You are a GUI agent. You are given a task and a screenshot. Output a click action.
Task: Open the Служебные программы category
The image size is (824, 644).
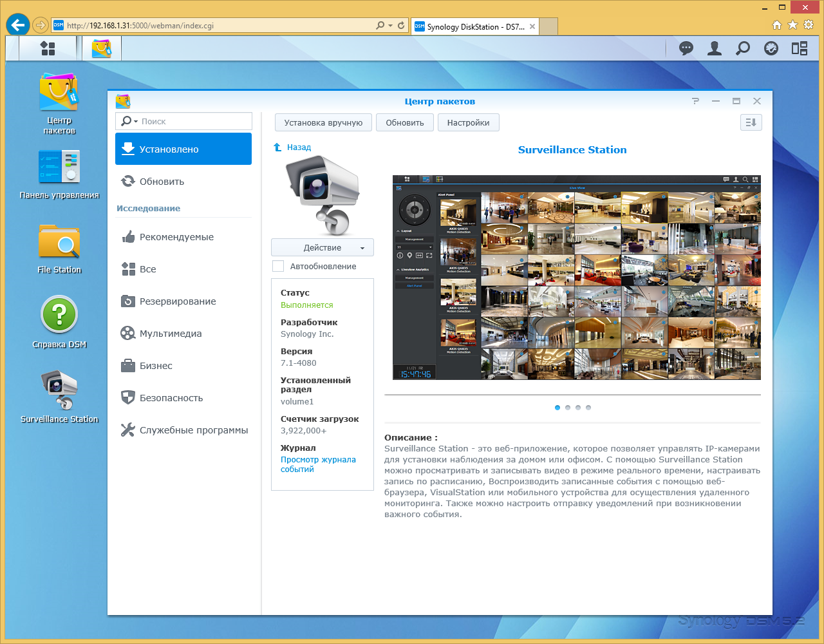183,430
